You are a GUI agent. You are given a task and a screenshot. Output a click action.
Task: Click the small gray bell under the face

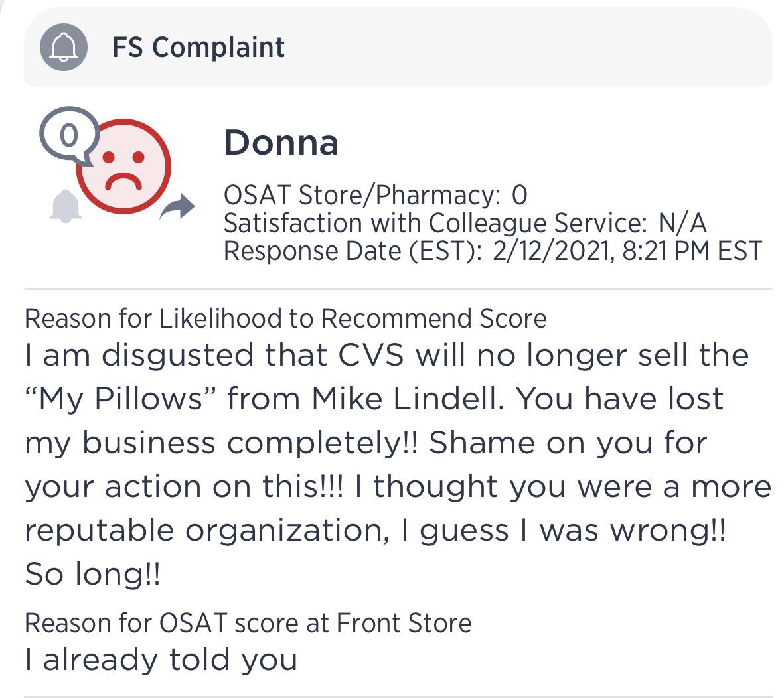(66, 206)
